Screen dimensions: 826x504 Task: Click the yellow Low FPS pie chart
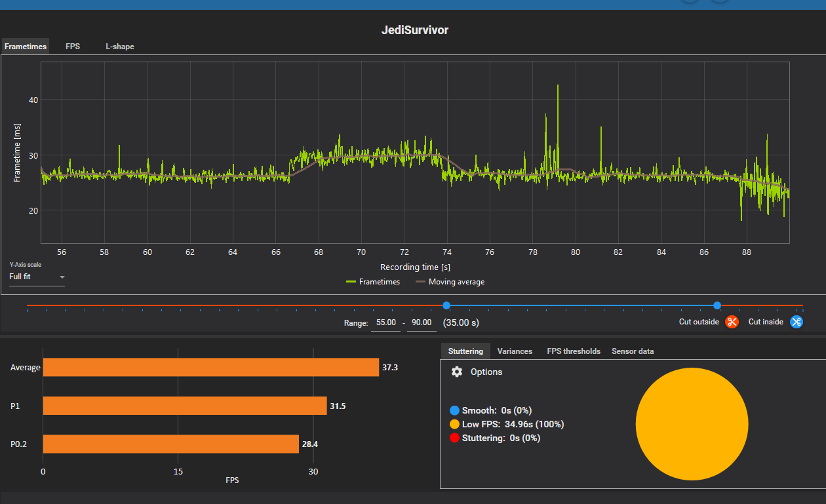pos(692,424)
